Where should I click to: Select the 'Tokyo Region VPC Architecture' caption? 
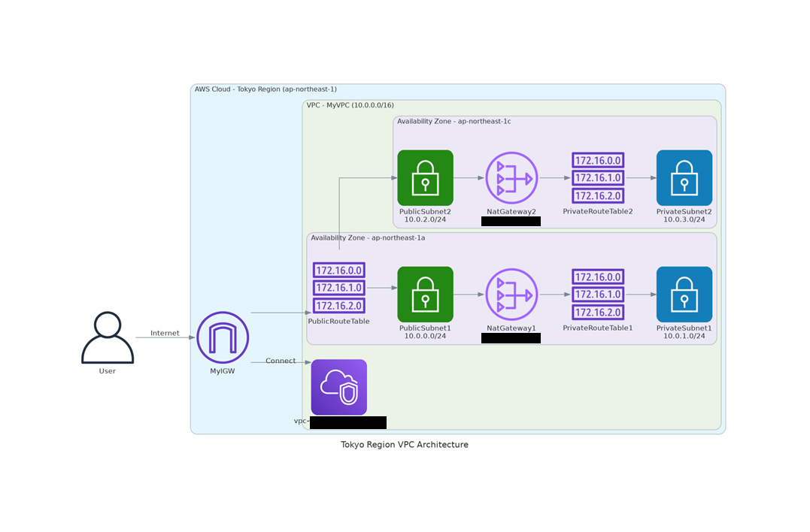pos(405,445)
